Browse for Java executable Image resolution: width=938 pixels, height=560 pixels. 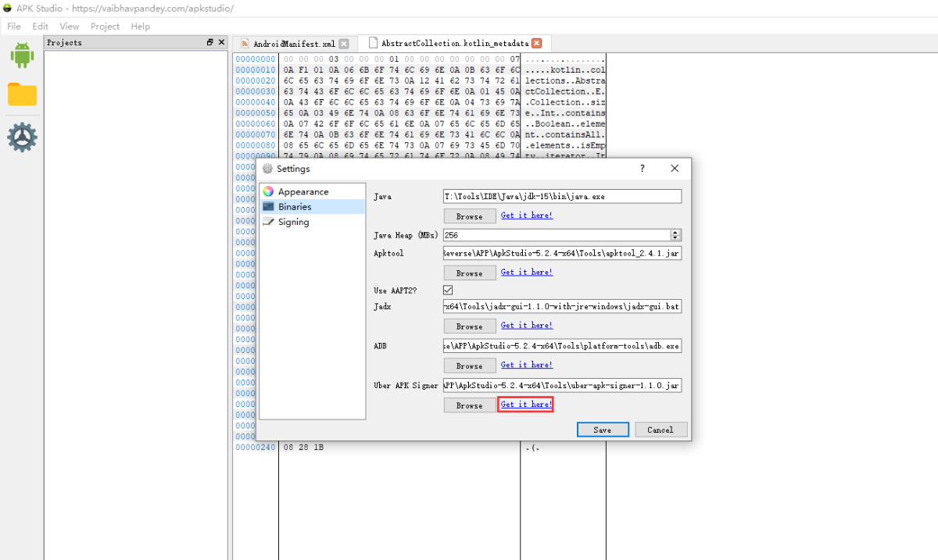470,216
